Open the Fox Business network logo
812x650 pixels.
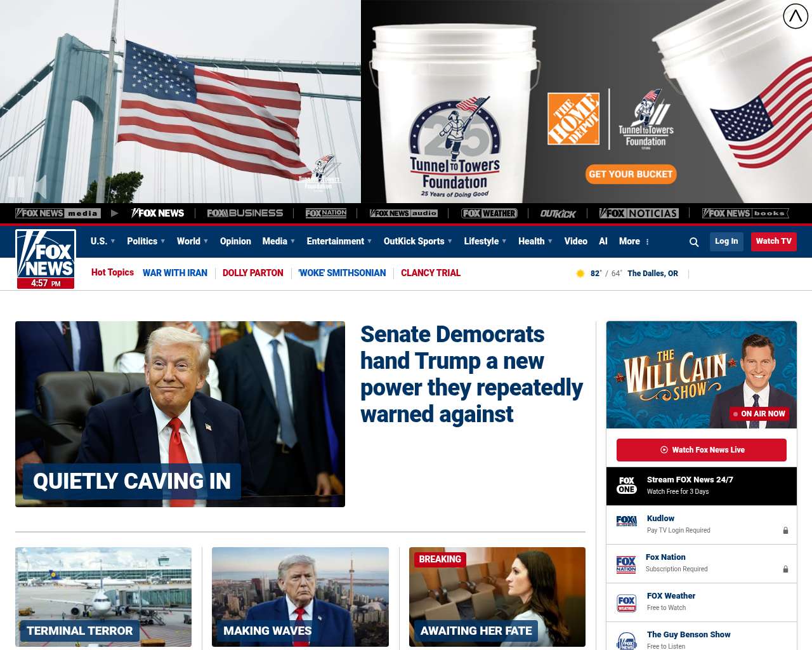(x=245, y=213)
